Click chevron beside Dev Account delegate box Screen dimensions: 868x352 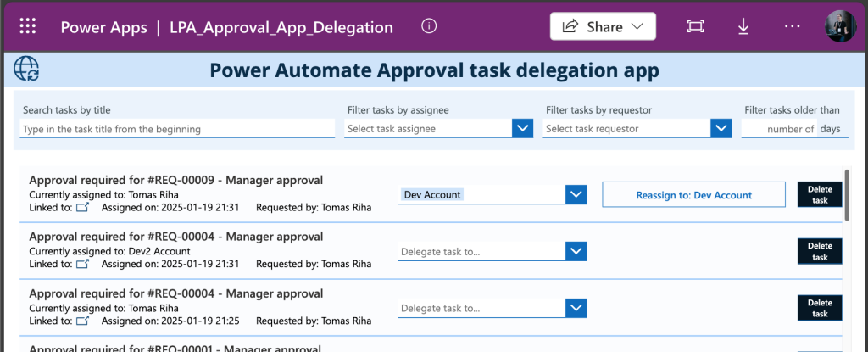click(x=576, y=194)
